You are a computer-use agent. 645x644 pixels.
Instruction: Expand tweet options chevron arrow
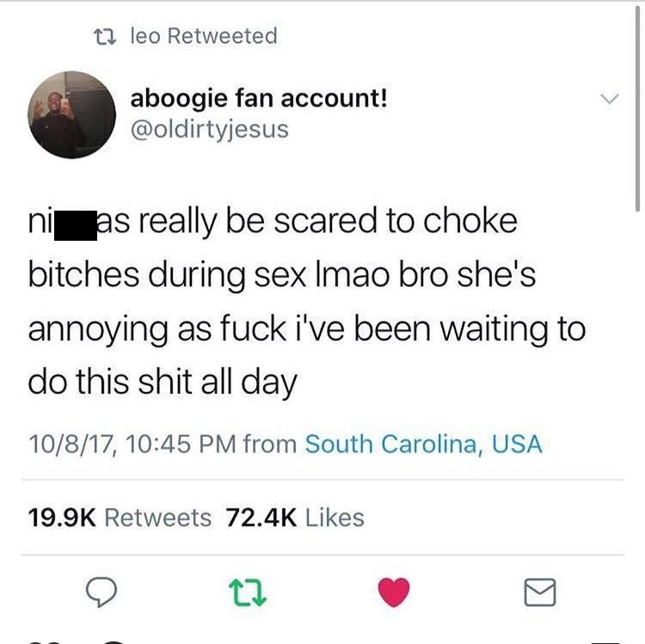(609, 99)
